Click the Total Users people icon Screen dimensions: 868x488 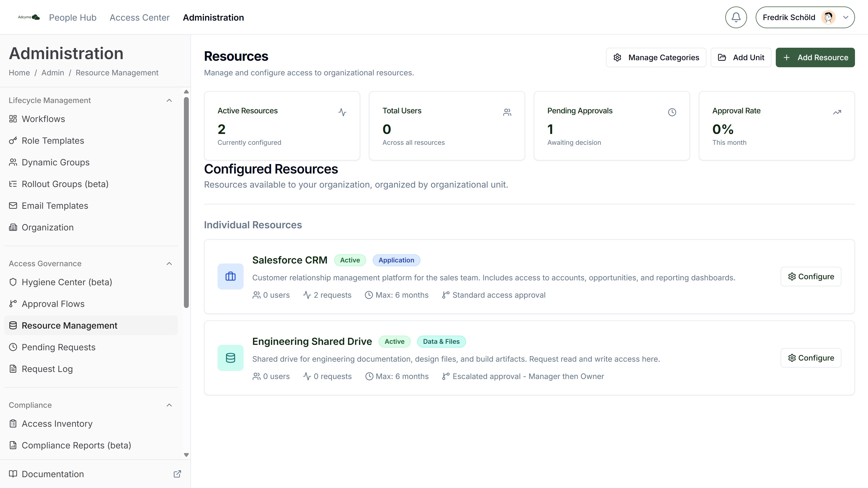click(507, 112)
